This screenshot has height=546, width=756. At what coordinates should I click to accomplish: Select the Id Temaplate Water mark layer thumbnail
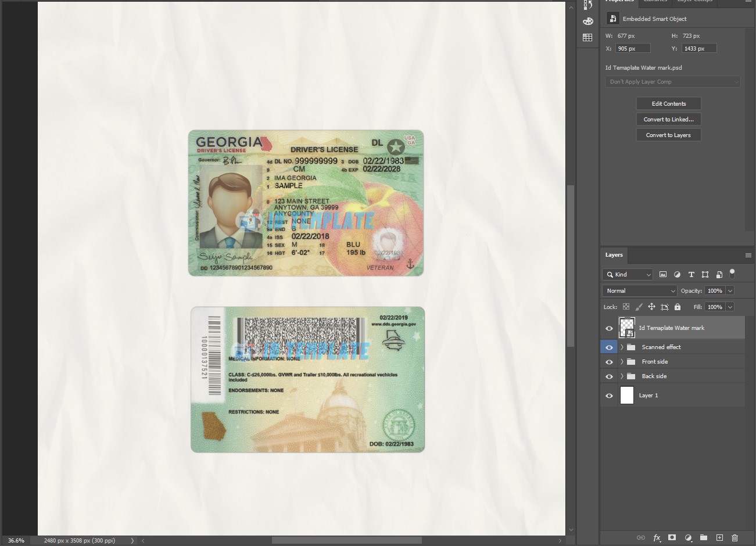[627, 328]
